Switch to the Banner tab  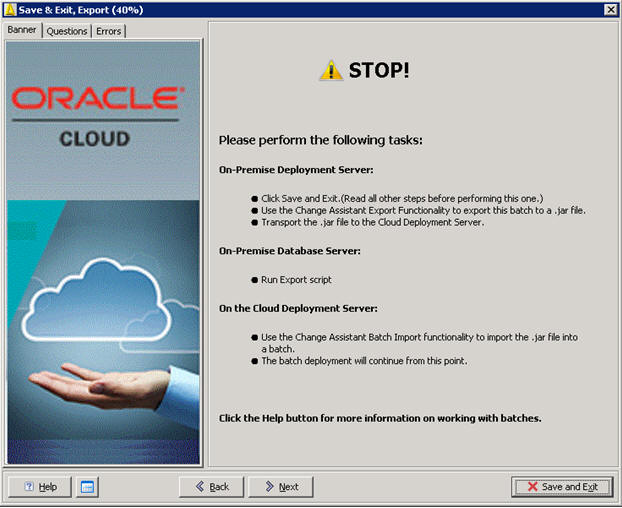tap(22, 30)
